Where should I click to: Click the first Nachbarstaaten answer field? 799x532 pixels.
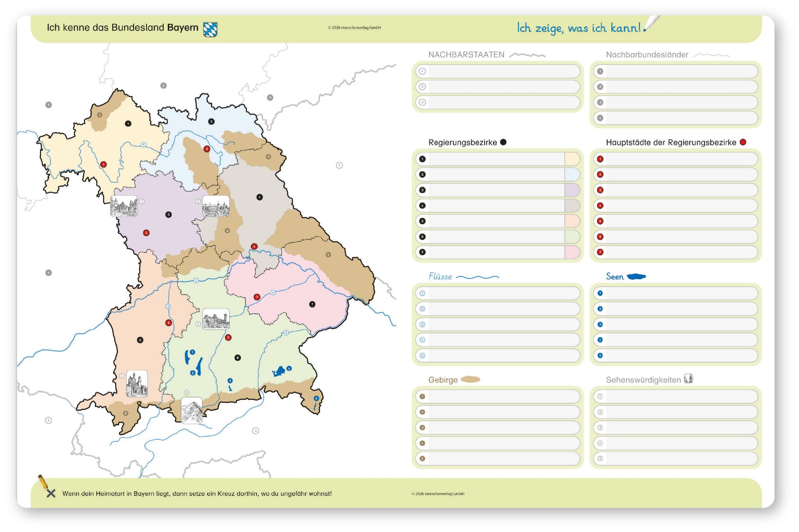(503, 71)
